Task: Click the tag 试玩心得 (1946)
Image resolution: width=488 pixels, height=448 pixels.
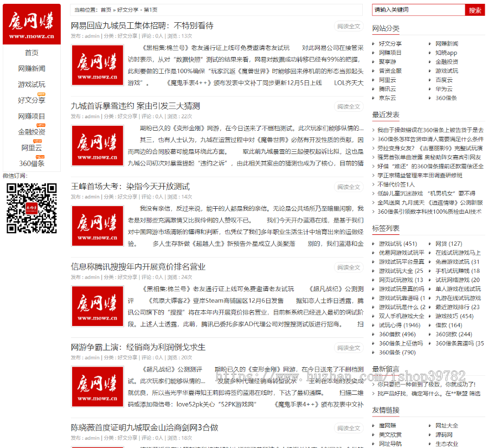Action: (x=399, y=325)
